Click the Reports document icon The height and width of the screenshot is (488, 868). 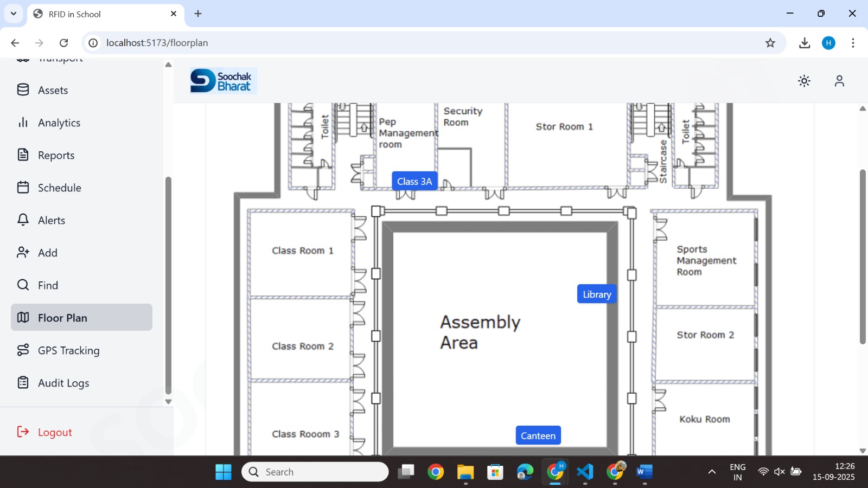click(23, 155)
